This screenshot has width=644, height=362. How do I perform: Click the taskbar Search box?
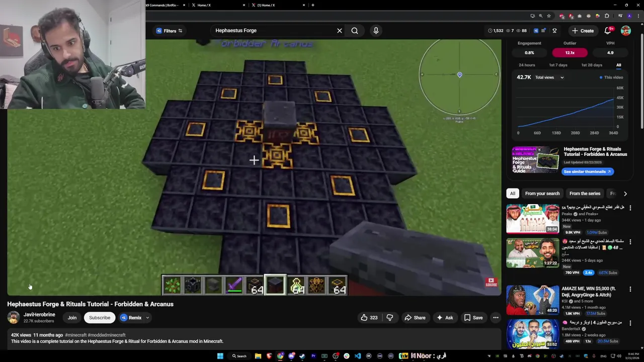click(239, 356)
